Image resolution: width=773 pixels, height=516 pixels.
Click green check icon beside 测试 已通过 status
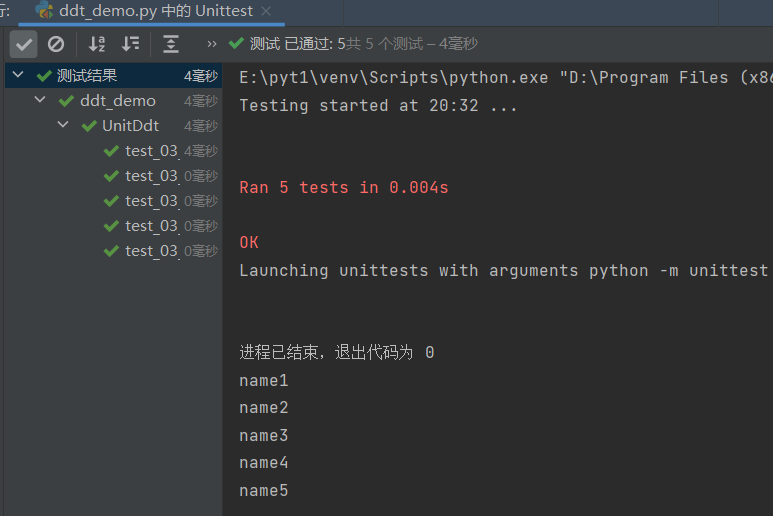pos(236,43)
